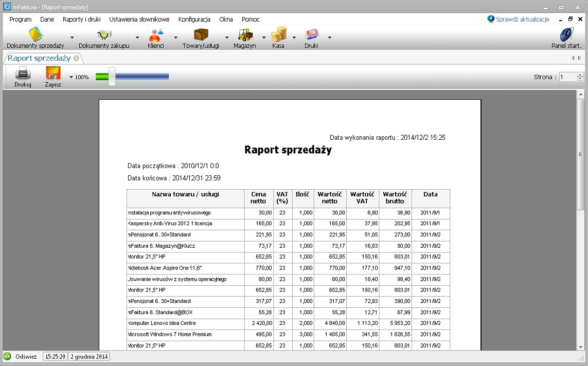Expand the Klienci dropdown arrow
Viewport: 588px width, 366px height.
tap(175, 38)
